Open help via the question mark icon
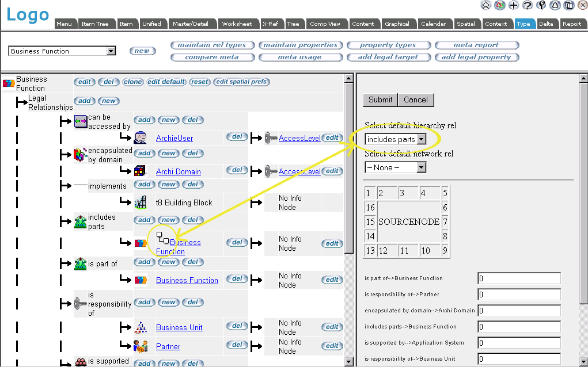 pyautogui.click(x=528, y=5)
